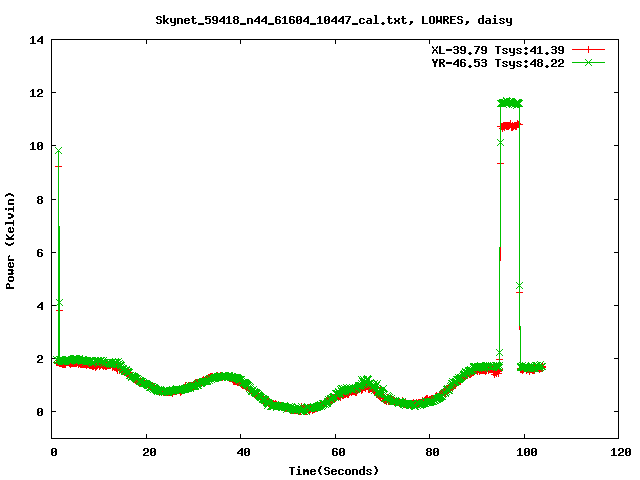The width and height of the screenshot is (640, 480).
Task: Click the y-axis tick label 8
Action: pyautogui.click(x=40, y=200)
